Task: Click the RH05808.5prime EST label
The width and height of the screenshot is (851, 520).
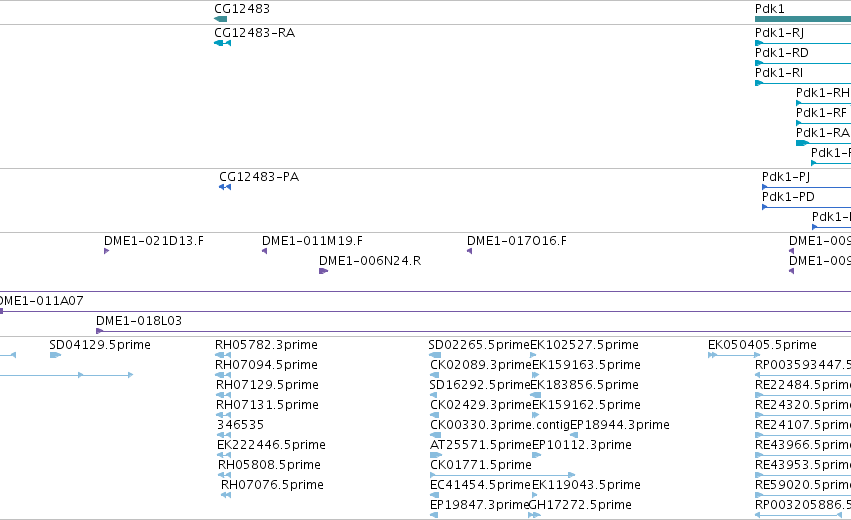Action: (x=269, y=465)
